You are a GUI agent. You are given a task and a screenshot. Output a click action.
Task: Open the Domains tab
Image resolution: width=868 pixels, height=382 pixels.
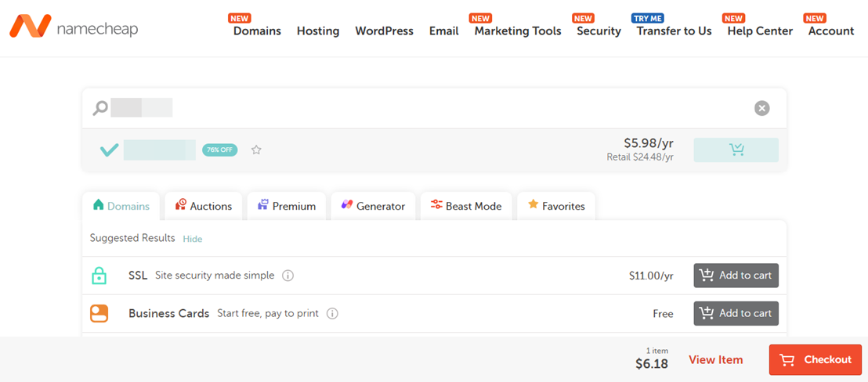click(121, 206)
